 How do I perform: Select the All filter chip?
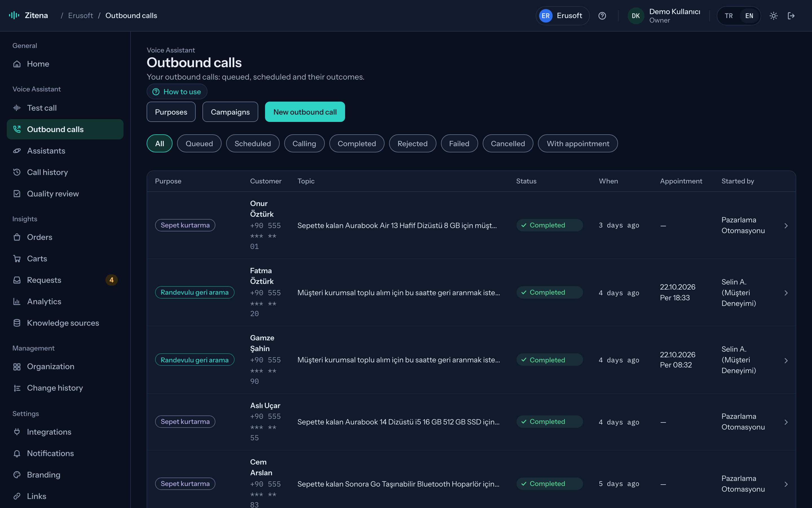tap(159, 143)
